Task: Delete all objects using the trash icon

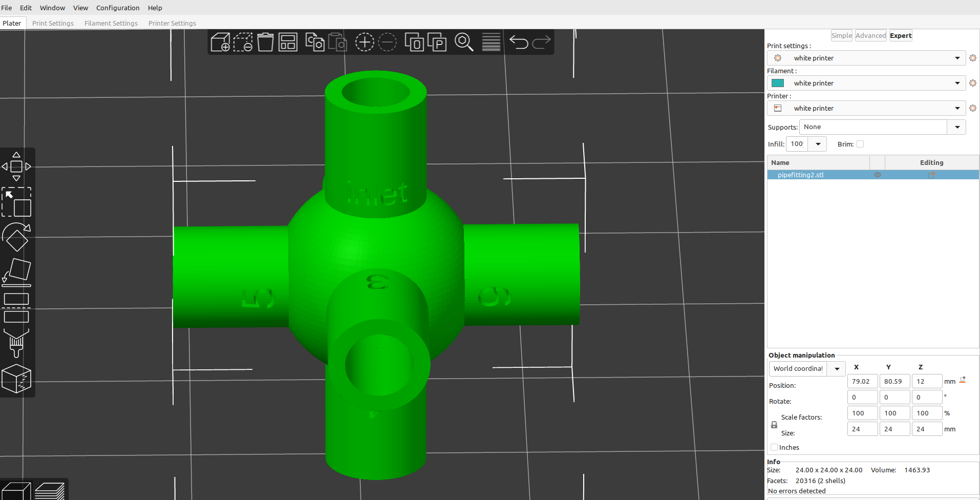Action: pyautogui.click(x=265, y=42)
